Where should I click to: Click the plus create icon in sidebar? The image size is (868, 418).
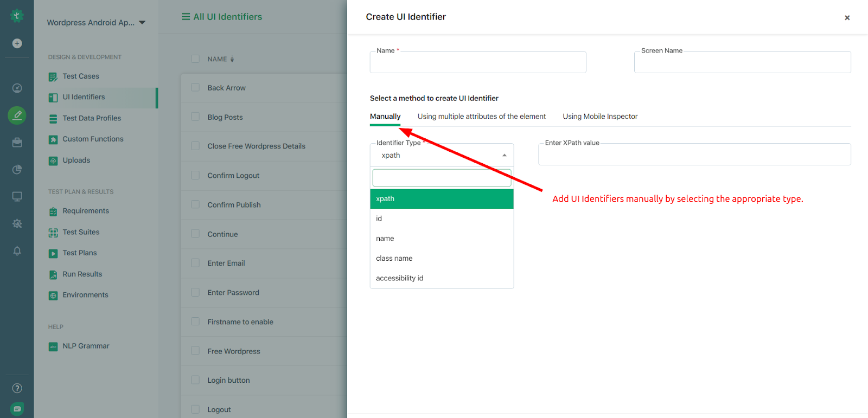coord(17,43)
